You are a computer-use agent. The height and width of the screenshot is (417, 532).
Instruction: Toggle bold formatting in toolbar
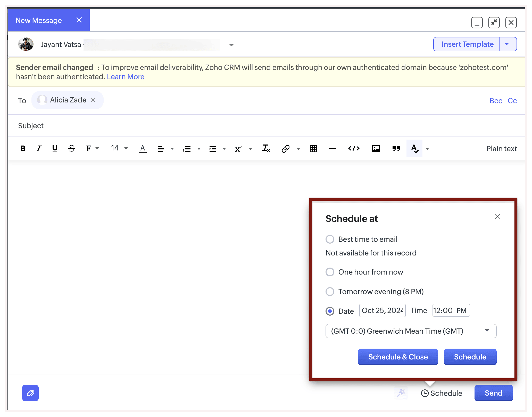pos(23,148)
